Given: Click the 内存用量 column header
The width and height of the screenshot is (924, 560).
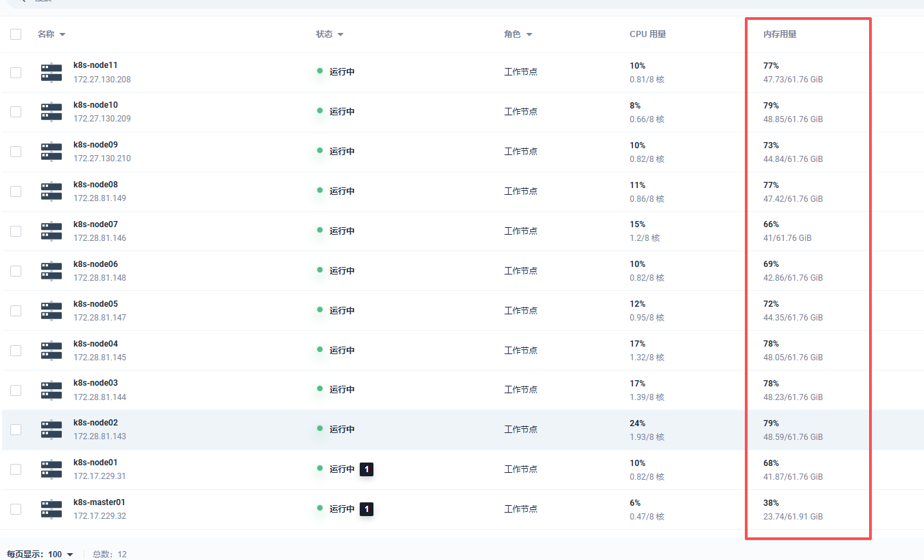Looking at the screenshot, I should 780,34.
